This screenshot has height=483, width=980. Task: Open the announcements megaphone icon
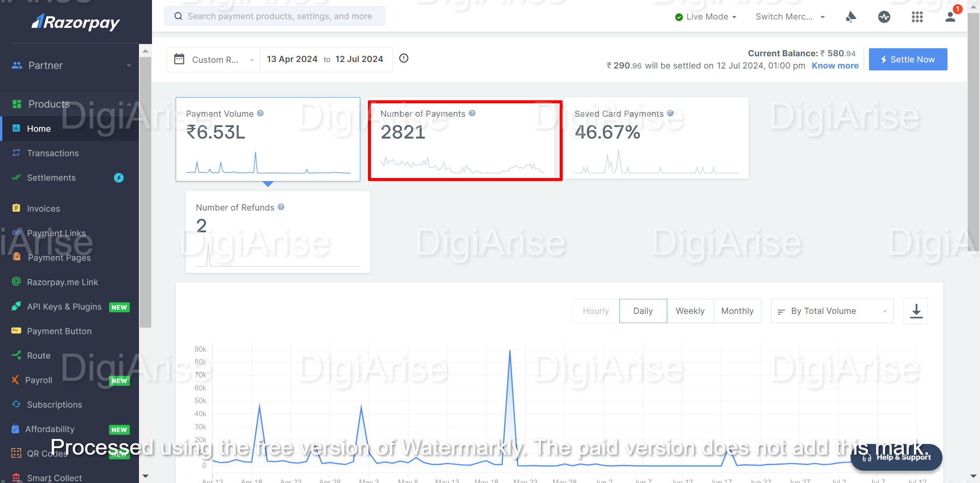pos(850,17)
